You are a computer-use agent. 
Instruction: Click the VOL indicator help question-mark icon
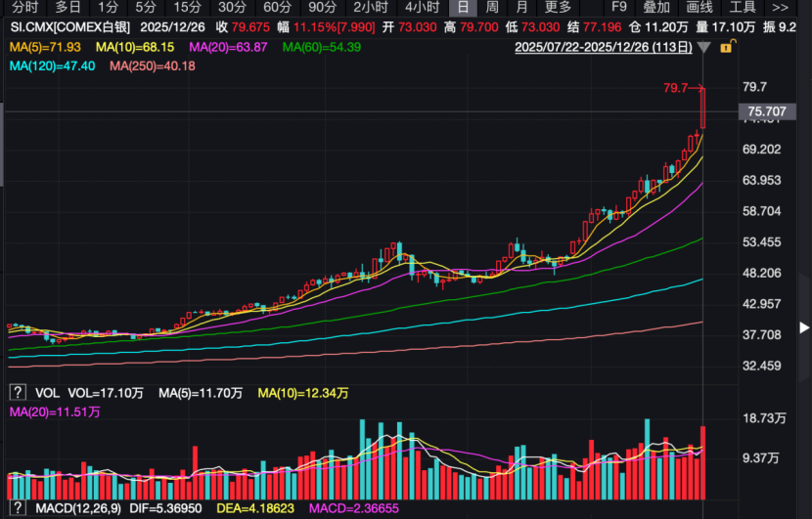pyautogui.click(x=16, y=393)
